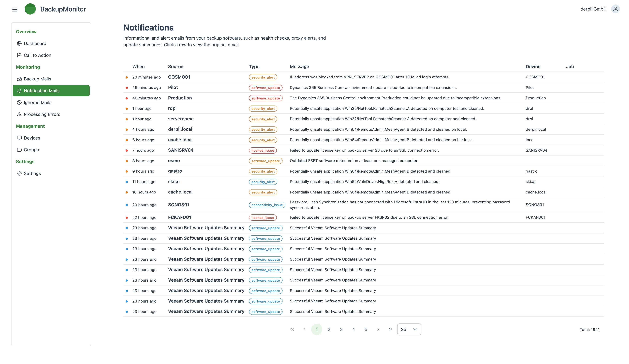629x364 pixels.
Task: Click license_issue tag for SANISRV04
Action: click(x=263, y=150)
